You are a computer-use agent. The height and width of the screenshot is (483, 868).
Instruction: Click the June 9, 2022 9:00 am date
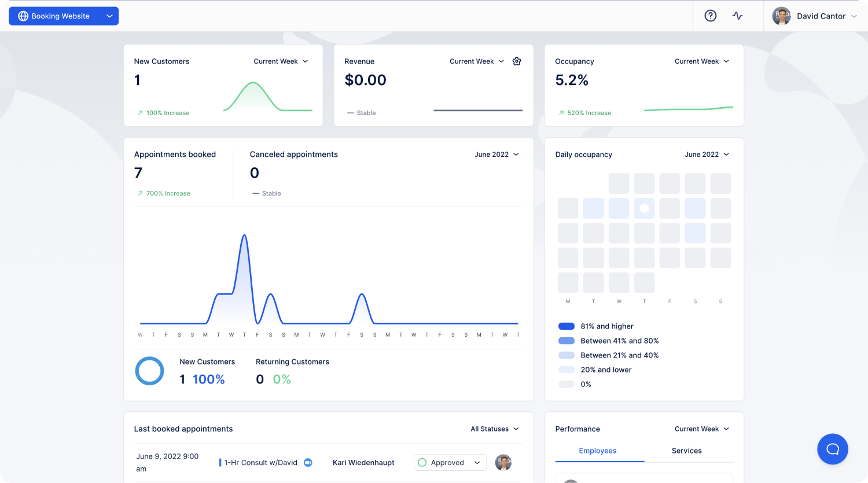[x=167, y=463]
